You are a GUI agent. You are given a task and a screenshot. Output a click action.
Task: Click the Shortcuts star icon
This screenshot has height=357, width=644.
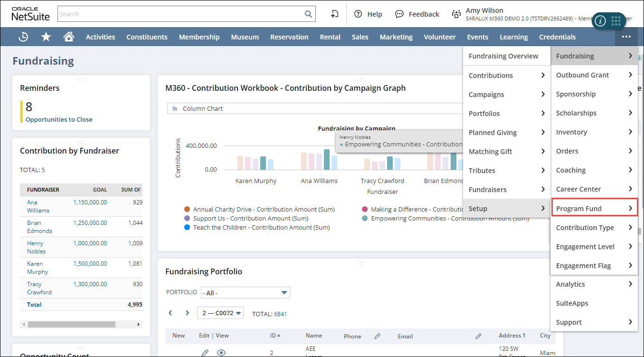pos(46,37)
